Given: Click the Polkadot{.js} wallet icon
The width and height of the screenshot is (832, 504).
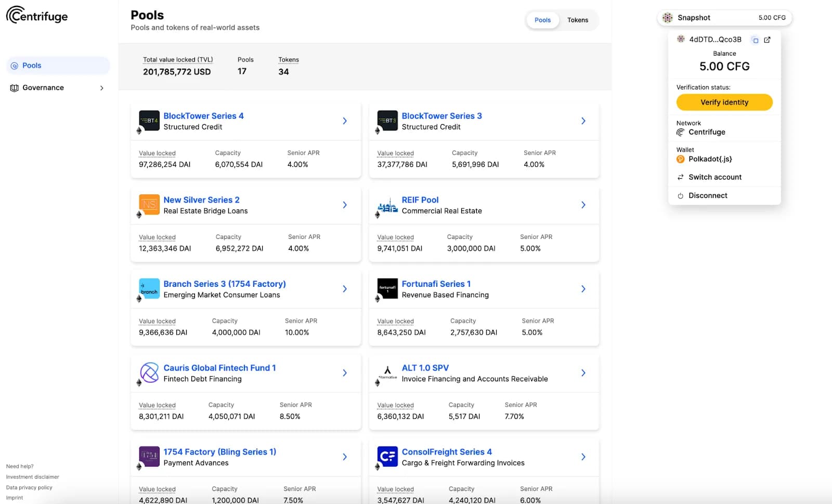Looking at the screenshot, I should 680,159.
